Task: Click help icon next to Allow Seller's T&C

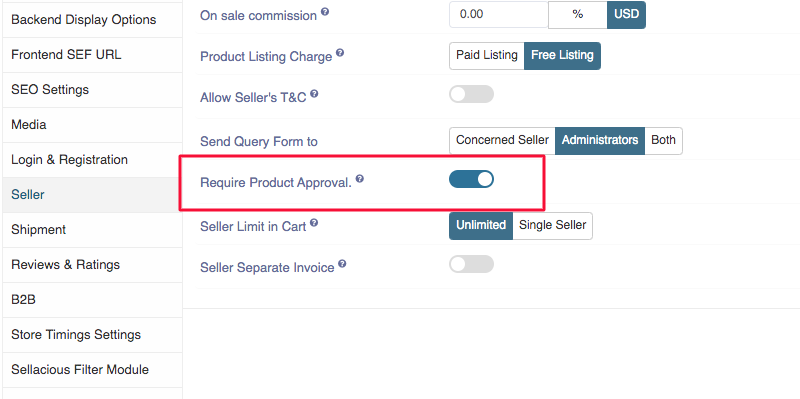Action: click(x=314, y=94)
